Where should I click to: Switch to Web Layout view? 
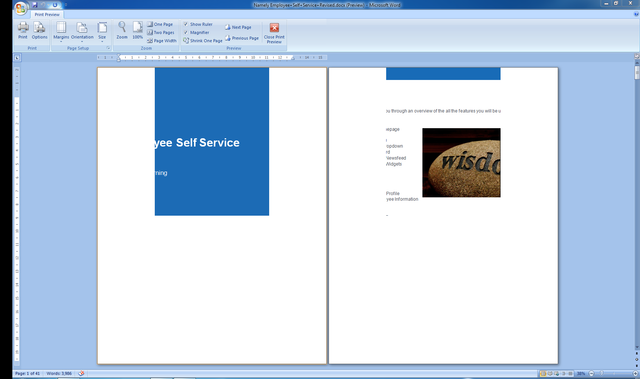pyautogui.click(x=557, y=373)
